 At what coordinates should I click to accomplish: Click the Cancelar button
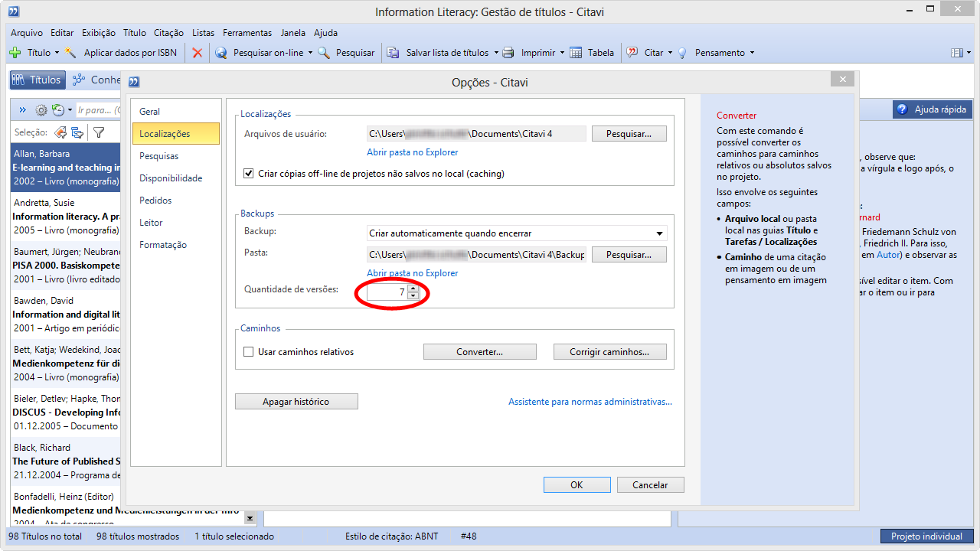point(650,484)
